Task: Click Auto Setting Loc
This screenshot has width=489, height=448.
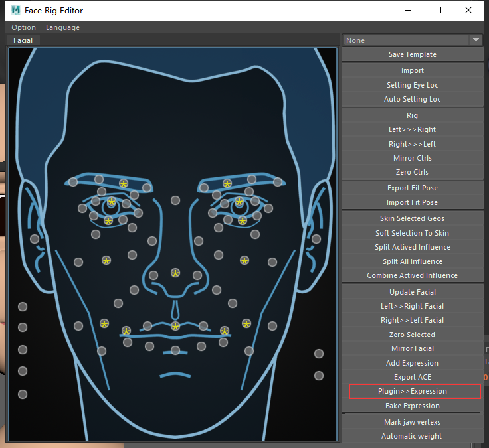Action: point(413,99)
